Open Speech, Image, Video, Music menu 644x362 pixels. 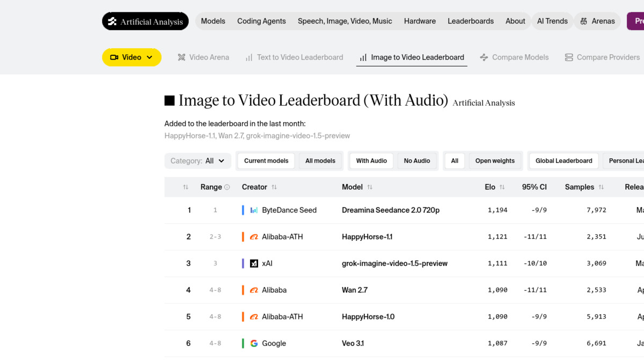pyautogui.click(x=345, y=21)
